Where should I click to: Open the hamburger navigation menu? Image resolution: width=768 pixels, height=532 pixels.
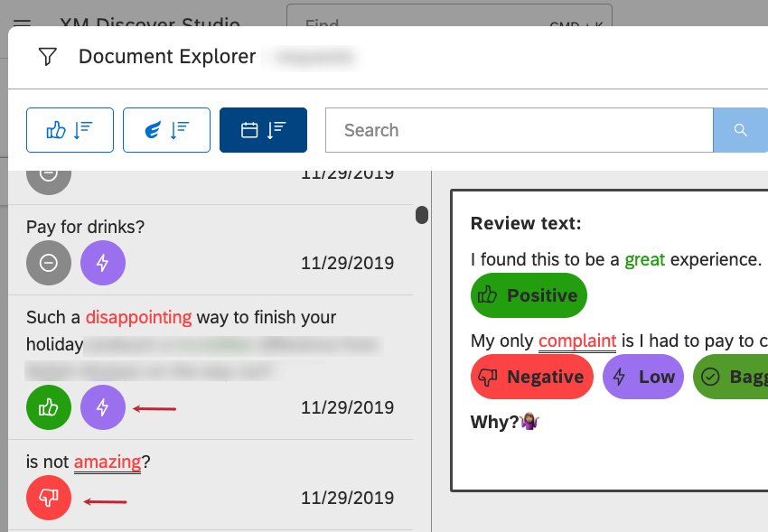pos(22,24)
